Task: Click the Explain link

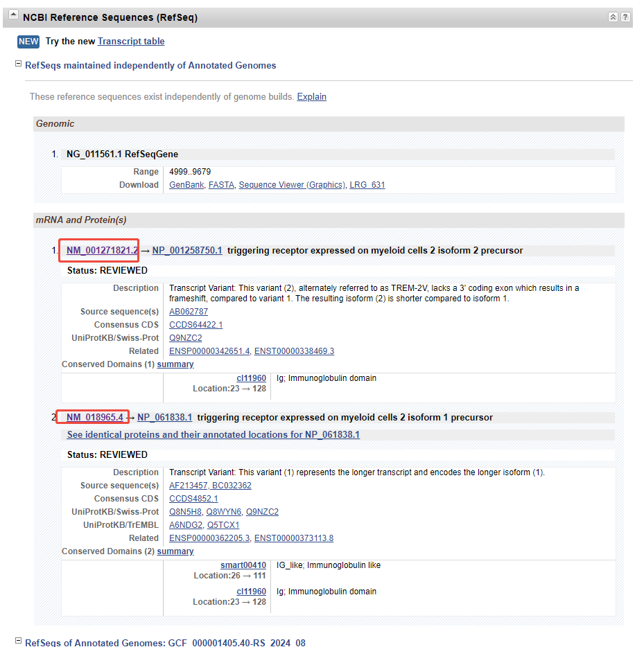Action: [311, 97]
